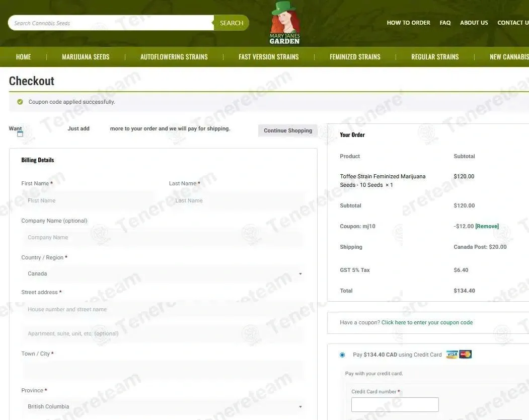Click the Checkout page heading
The width and height of the screenshot is (529, 420).
click(x=32, y=81)
